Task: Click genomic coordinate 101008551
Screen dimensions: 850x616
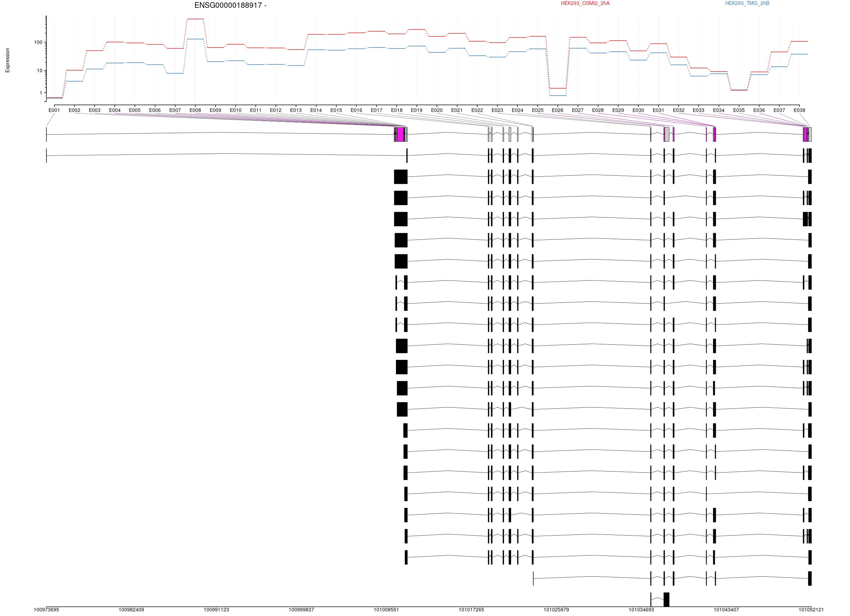Action: [386, 610]
